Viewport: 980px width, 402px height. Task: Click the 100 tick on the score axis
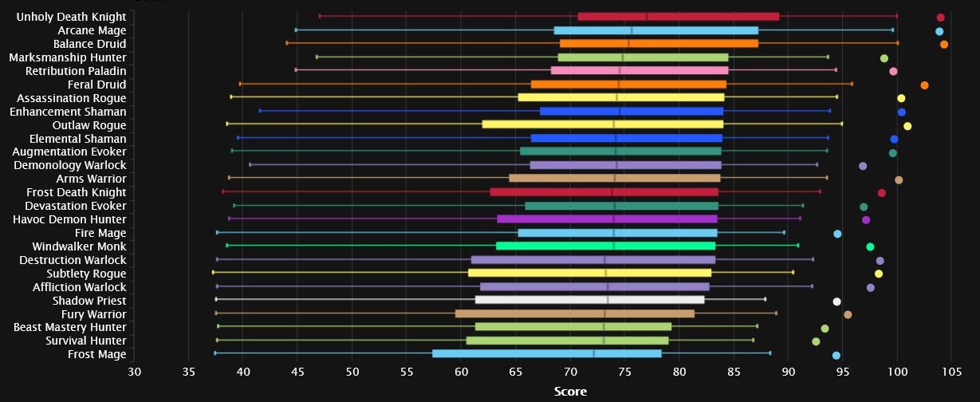tap(897, 372)
